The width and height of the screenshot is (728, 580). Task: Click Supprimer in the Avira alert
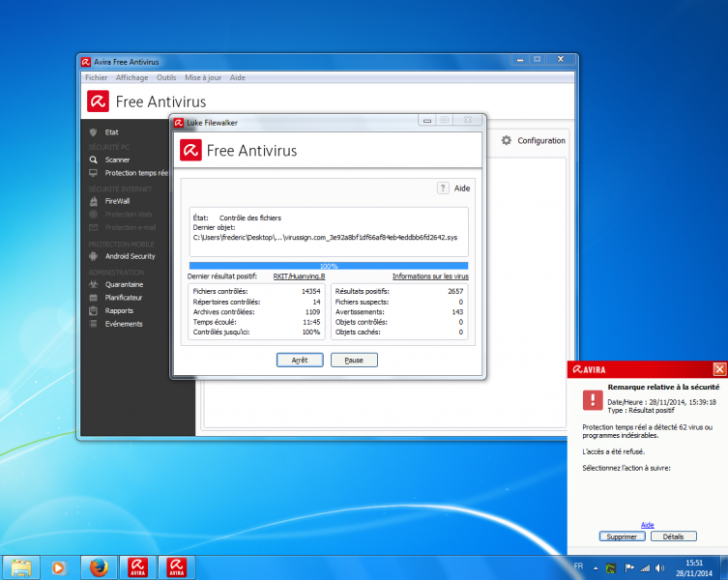(x=623, y=536)
